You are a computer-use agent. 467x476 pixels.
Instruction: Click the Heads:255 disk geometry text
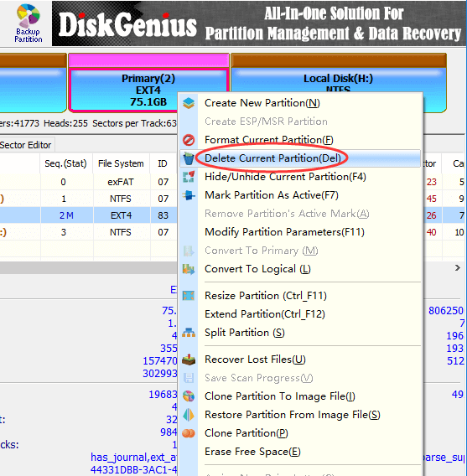pos(65,123)
